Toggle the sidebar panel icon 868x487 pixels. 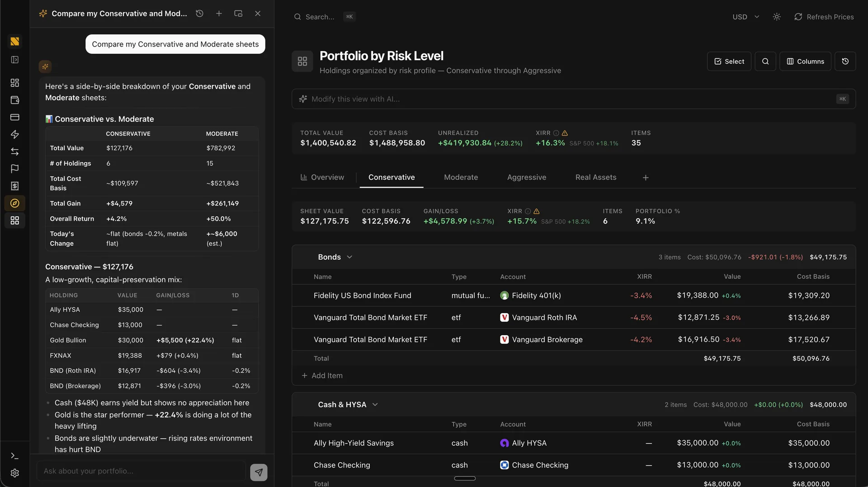pos(15,60)
